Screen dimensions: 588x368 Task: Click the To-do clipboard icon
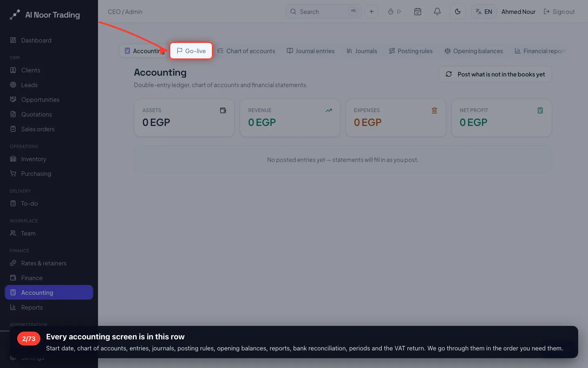pos(13,203)
